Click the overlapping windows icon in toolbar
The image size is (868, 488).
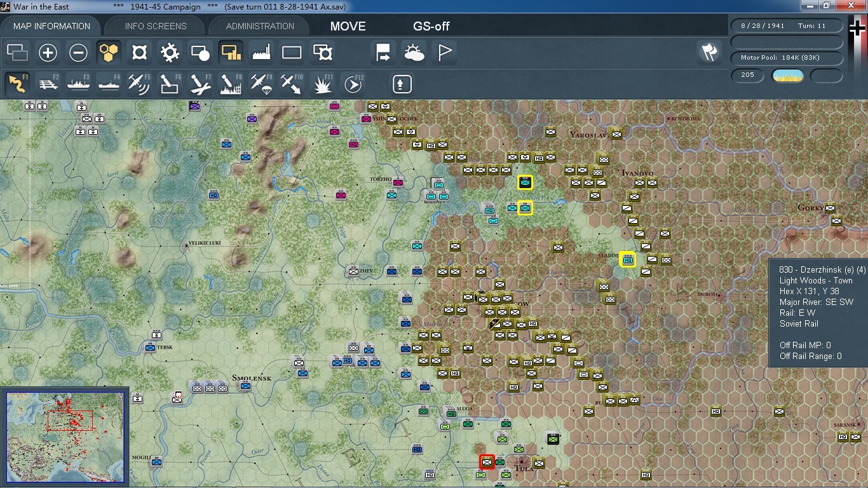[x=18, y=52]
